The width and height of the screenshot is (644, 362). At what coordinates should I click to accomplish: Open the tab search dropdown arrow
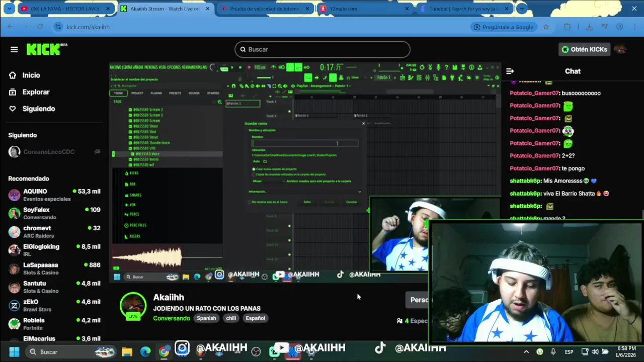click(x=9, y=9)
